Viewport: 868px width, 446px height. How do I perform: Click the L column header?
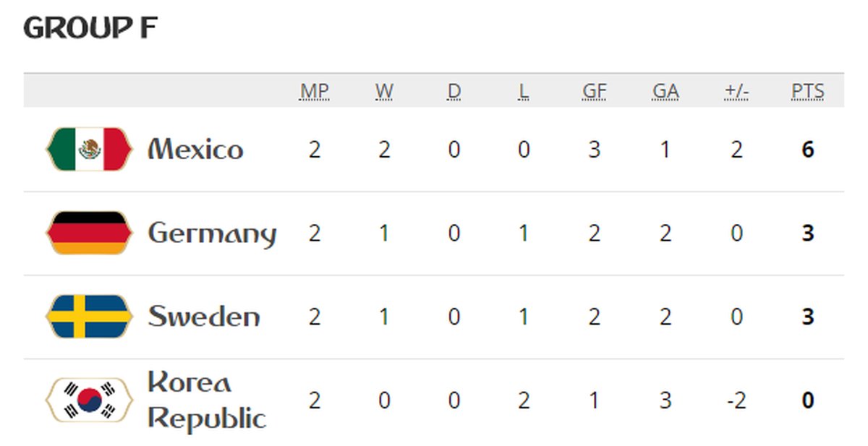pyautogui.click(x=524, y=92)
